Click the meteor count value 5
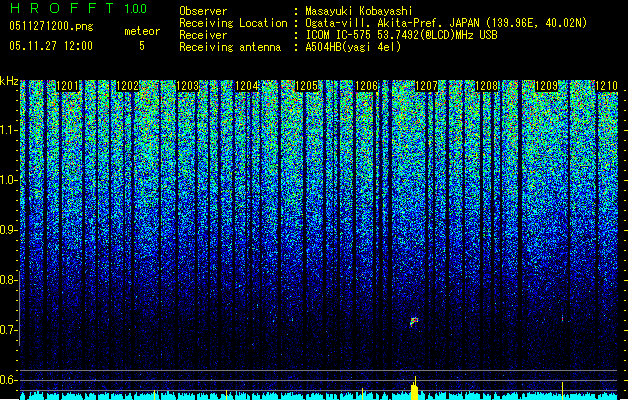Screen dimensions: 629x400 (x=142, y=46)
